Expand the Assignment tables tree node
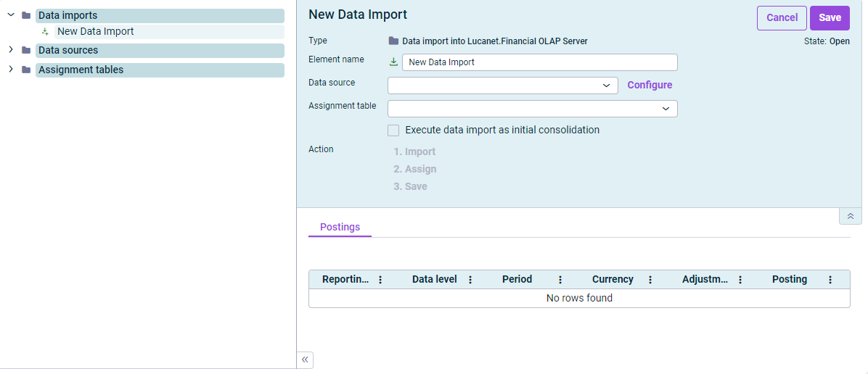868x374 pixels. (10, 69)
